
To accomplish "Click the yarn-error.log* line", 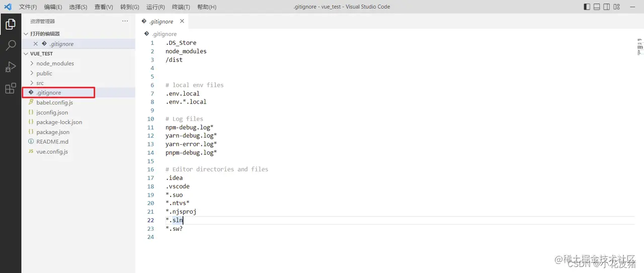I will tap(191, 144).
